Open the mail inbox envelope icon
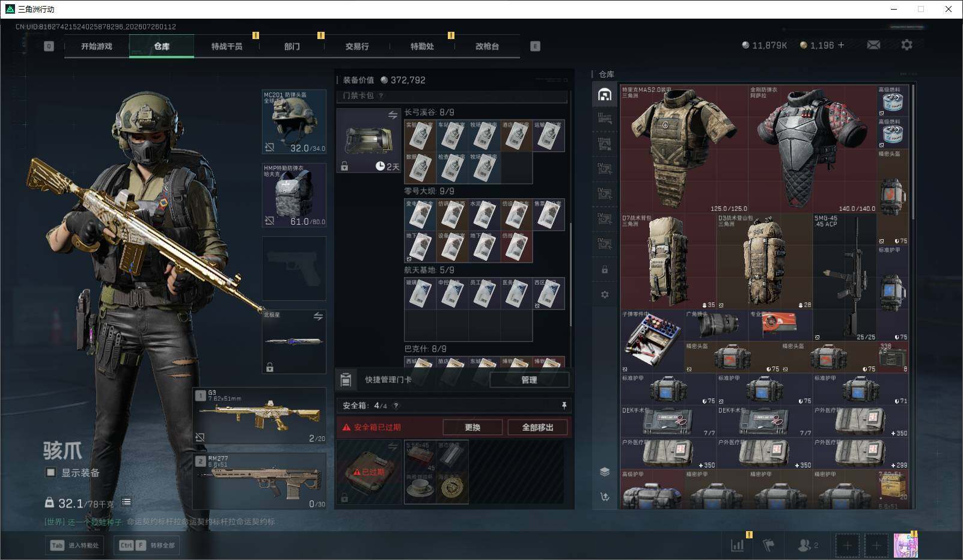Viewport: 963px width, 560px height. pos(873,45)
